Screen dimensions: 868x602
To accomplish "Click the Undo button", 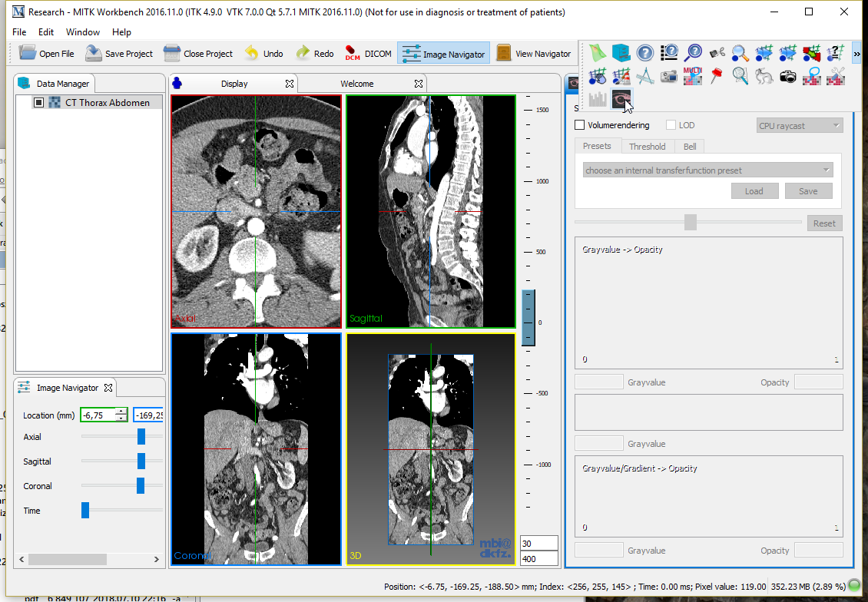I will coord(263,54).
